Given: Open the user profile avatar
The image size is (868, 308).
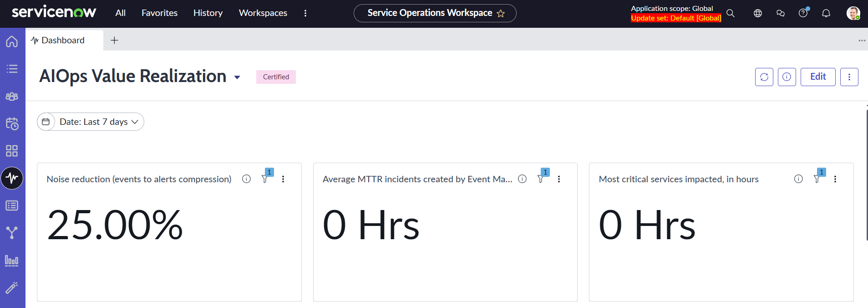Looking at the screenshot, I should pos(853,13).
